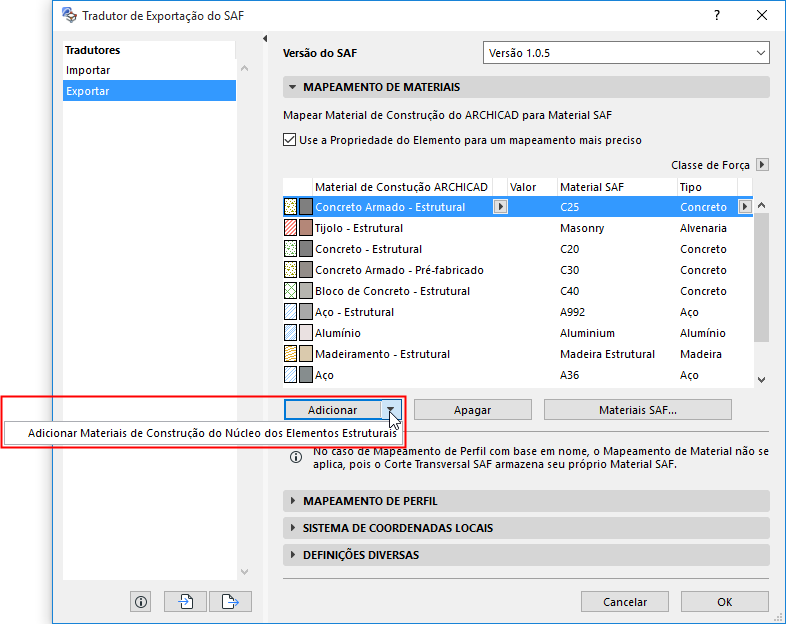The height and width of the screenshot is (624, 786).
Task: Click the 'Aluminium' SAF material cell
Action: (x=587, y=333)
